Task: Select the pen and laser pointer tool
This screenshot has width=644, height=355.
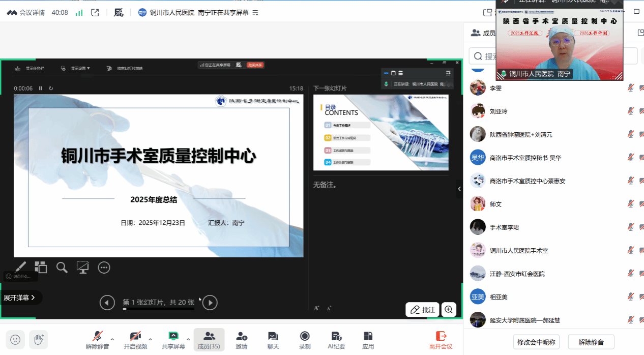Action: click(20, 267)
